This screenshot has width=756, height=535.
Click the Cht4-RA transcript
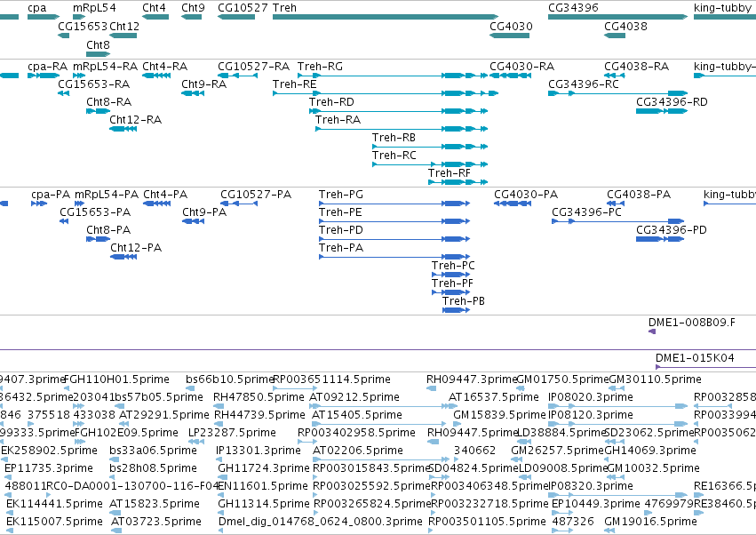pos(156,76)
